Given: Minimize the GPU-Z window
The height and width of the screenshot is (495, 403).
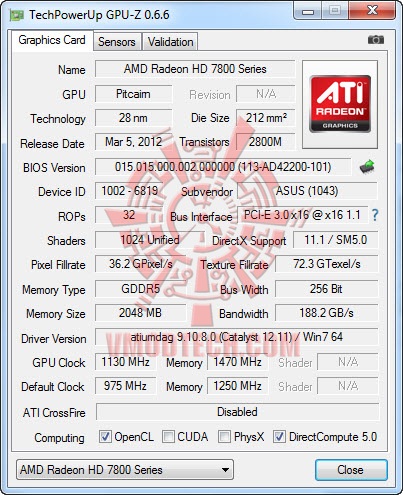Looking at the screenshot, I should [x=308, y=11].
